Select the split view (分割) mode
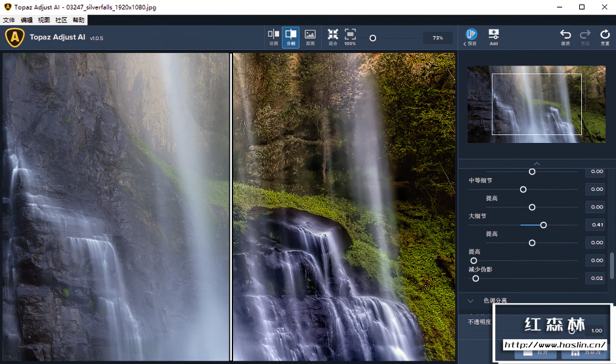Screen dimensions: 616x364 point(291,37)
